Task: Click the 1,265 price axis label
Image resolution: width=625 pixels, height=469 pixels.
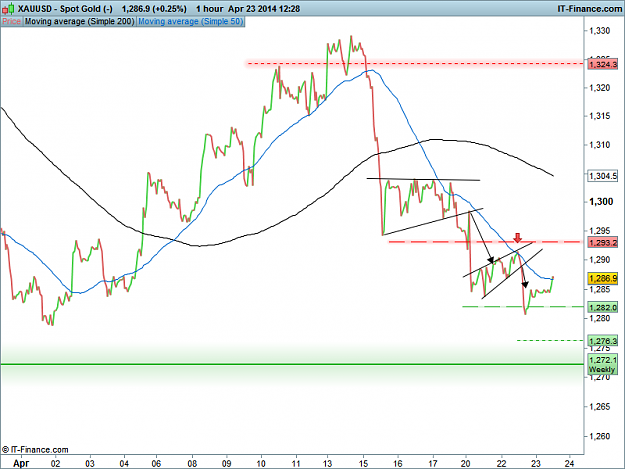Action: [599, 407]
